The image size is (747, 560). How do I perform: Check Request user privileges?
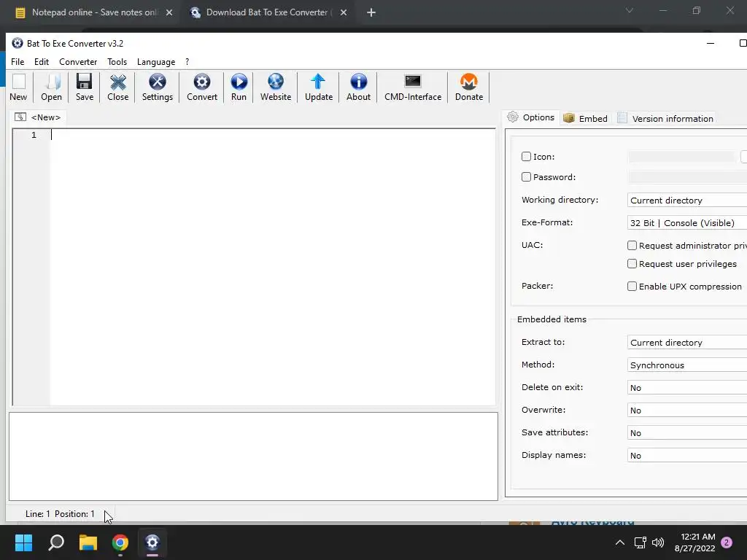tap(632, 264)
